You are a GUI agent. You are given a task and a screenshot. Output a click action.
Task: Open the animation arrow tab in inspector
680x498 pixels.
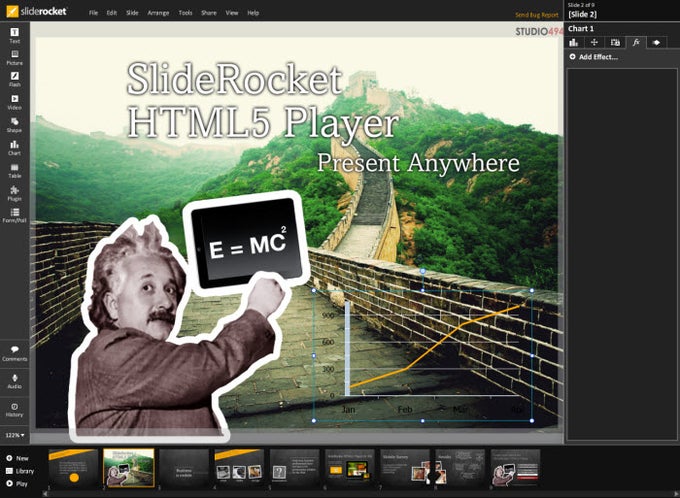(657, 43)
